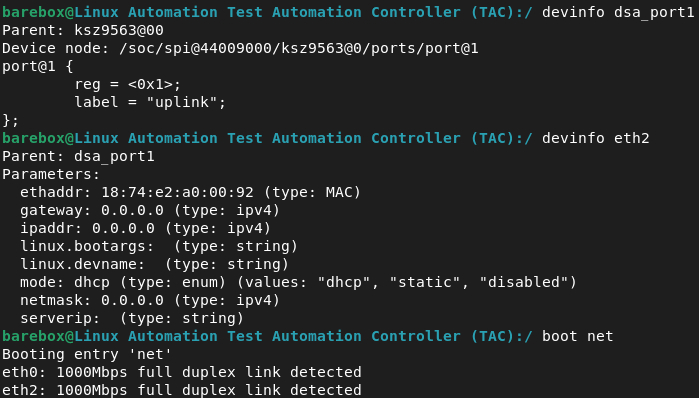Click the 'Parent: dsa_port1' line
The image size is (699, 398).
78,156
